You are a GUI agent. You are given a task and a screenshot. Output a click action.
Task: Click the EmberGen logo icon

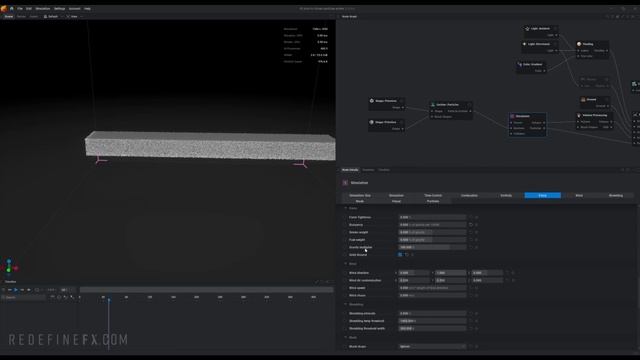tap(4, 8)
